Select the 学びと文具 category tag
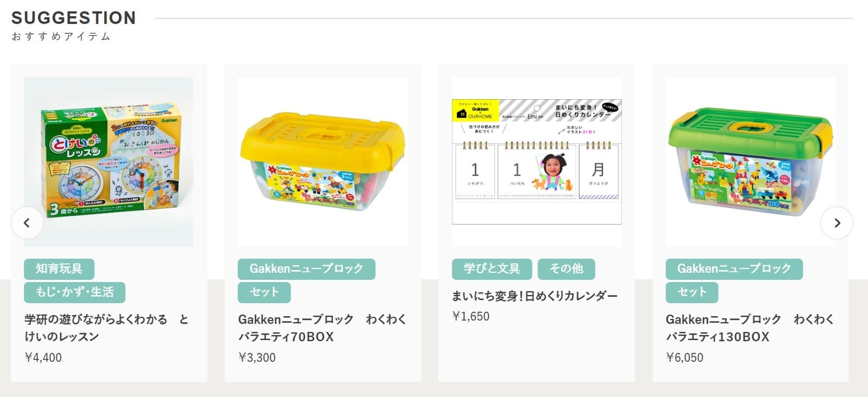Image resolution: width=868 pixels, height=397 pixels. tap(492, 269)
